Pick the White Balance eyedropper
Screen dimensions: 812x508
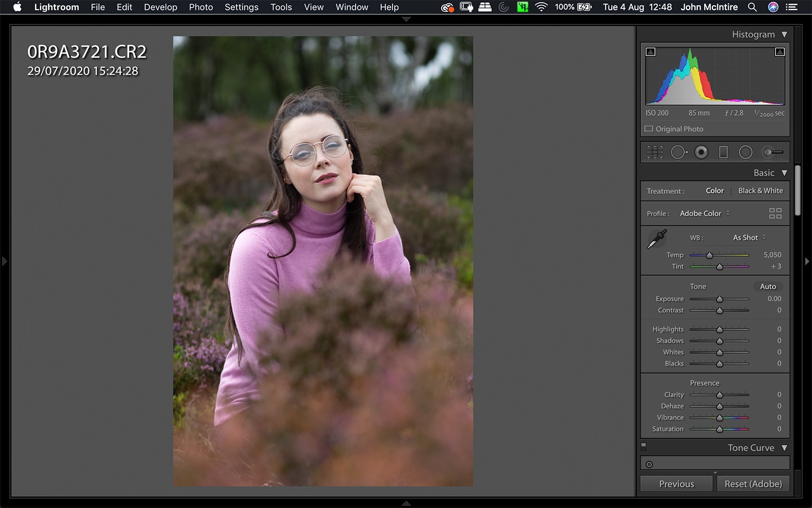[656, 238]
